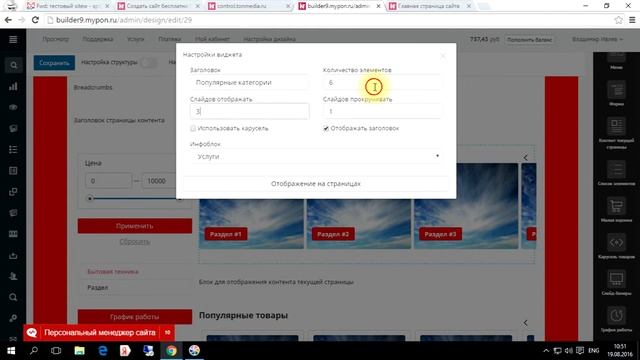
Task: Open the Платежи menu item
Action: tap(170, 39)
